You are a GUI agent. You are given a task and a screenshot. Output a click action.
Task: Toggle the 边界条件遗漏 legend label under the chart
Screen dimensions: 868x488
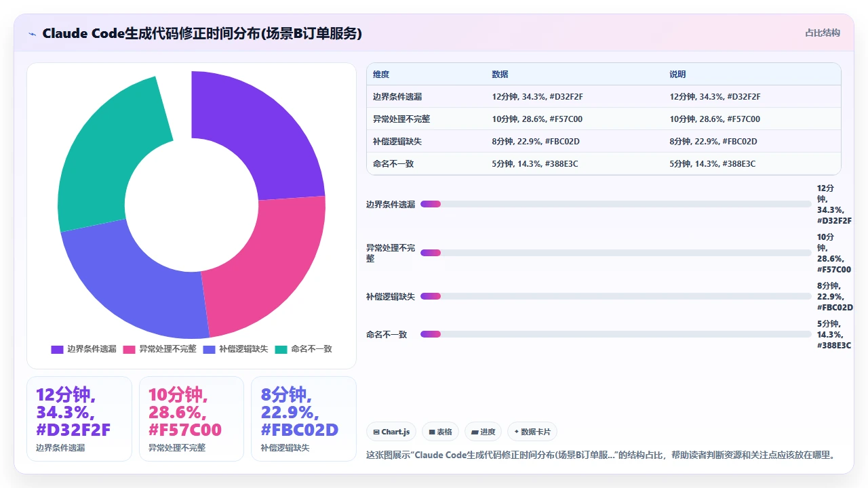click(x=92, y=349)
